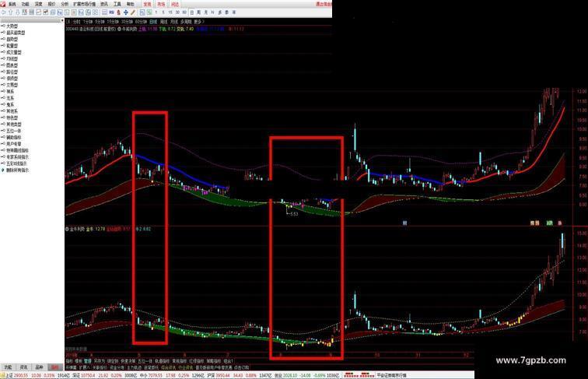Click the back arrow toolbar icon
The width and height of the screenshot is (588, 379).
click(4, 12)
